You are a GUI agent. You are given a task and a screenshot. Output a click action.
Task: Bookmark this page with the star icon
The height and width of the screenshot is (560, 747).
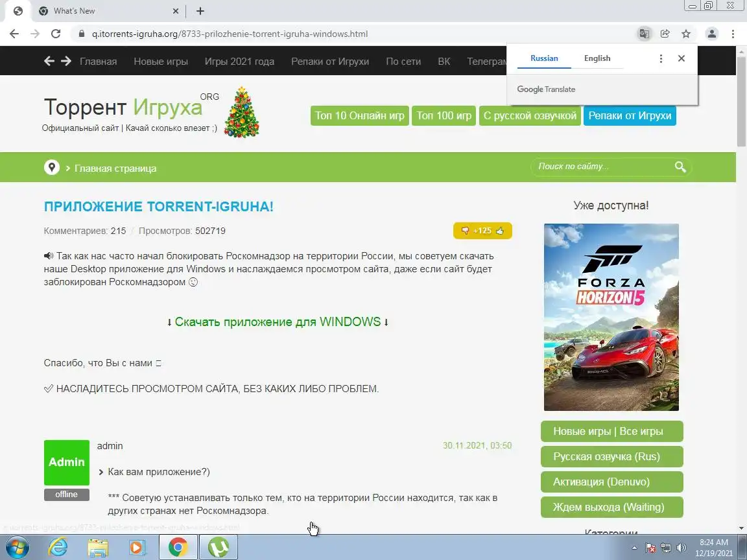(686, 34)
